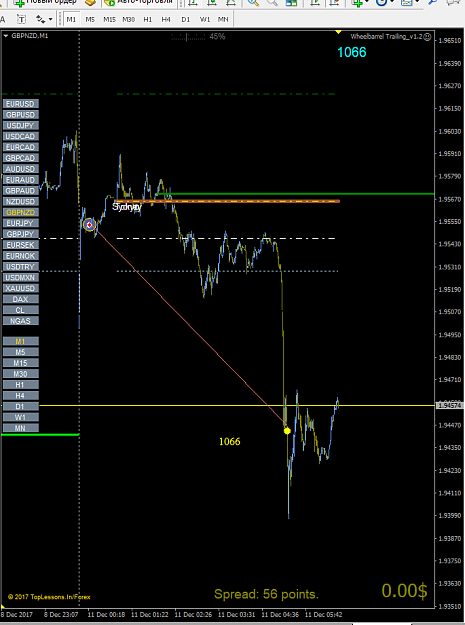
Task: Select XAUUSD symbol button
Action: [21, 288]
